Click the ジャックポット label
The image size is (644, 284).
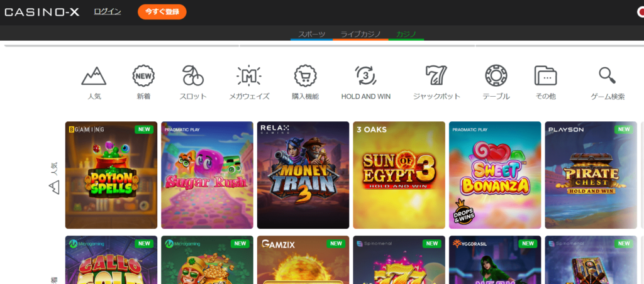pos(436,97)
